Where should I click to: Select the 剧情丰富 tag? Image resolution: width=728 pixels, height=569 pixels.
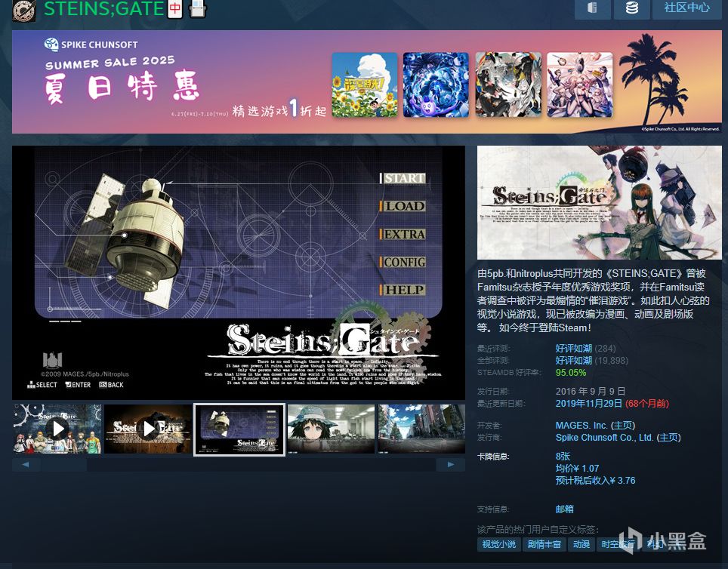(544, 544)
